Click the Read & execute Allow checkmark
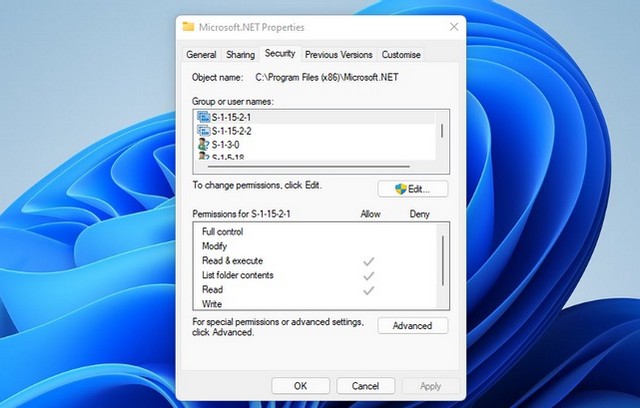The image size is (640, 408). point(368,261)
